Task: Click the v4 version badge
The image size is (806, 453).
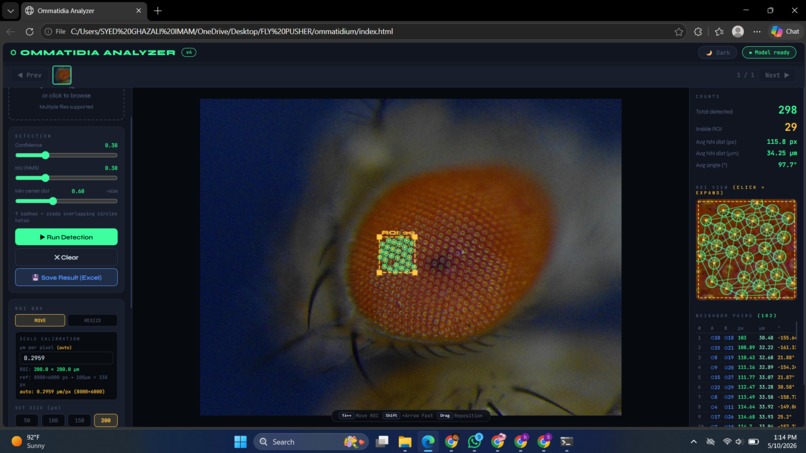Action: click(x=189, y=52)
